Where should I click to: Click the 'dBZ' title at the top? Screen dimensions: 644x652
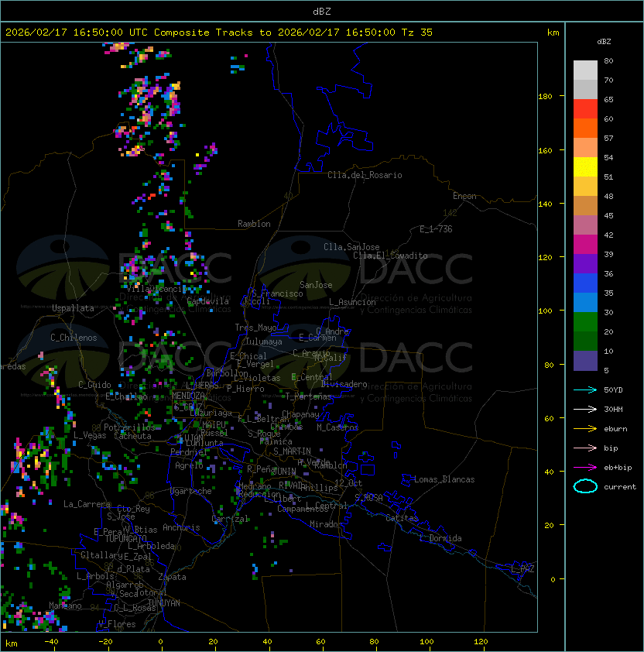tap(322, 12)
